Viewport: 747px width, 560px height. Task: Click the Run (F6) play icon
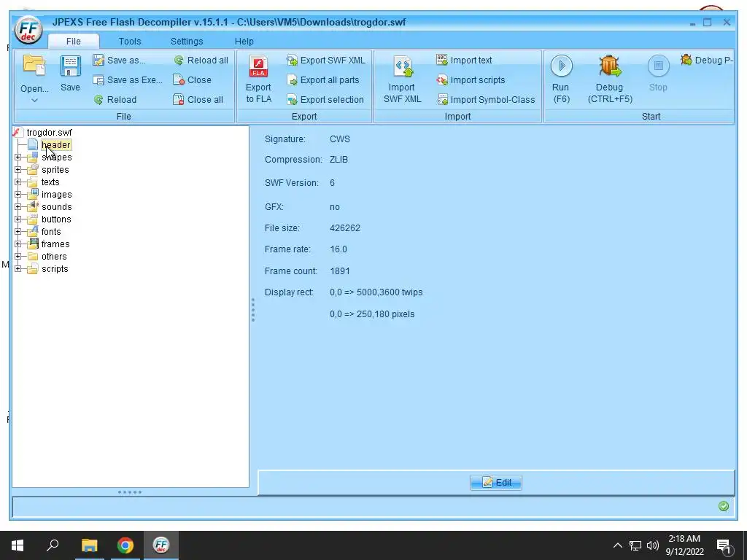click(561, 66)
